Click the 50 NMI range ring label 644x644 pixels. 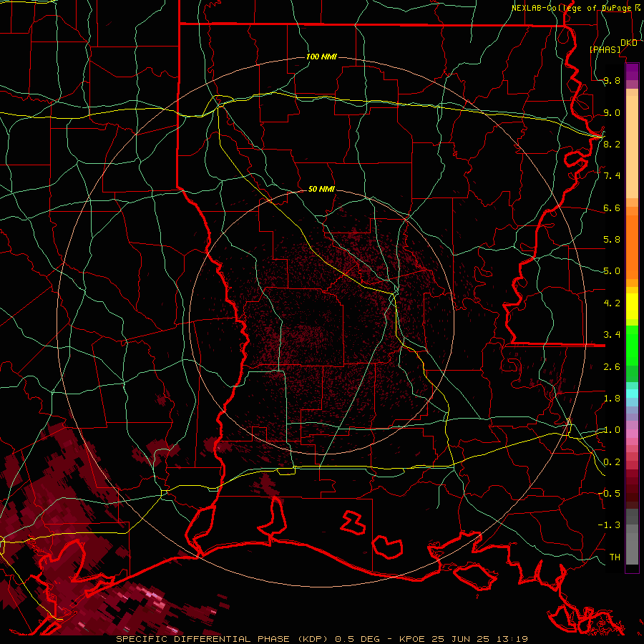click(x=321, y=189)
